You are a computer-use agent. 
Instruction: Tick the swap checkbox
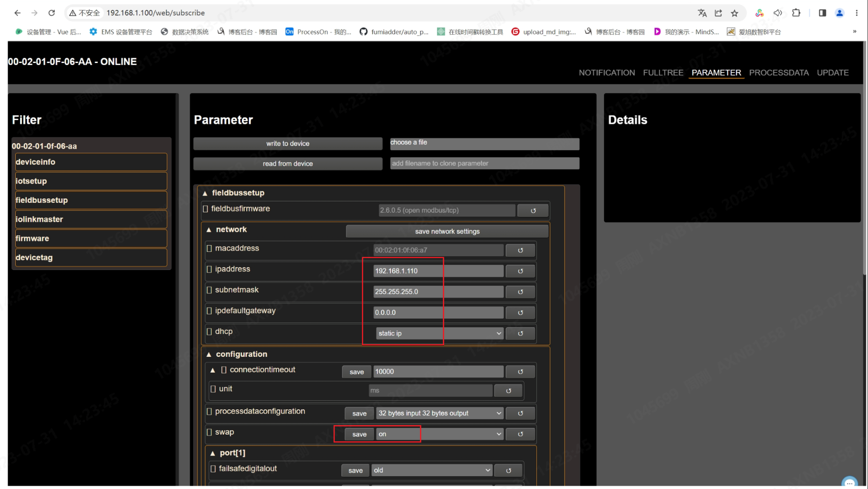click(x=209, y=432)
